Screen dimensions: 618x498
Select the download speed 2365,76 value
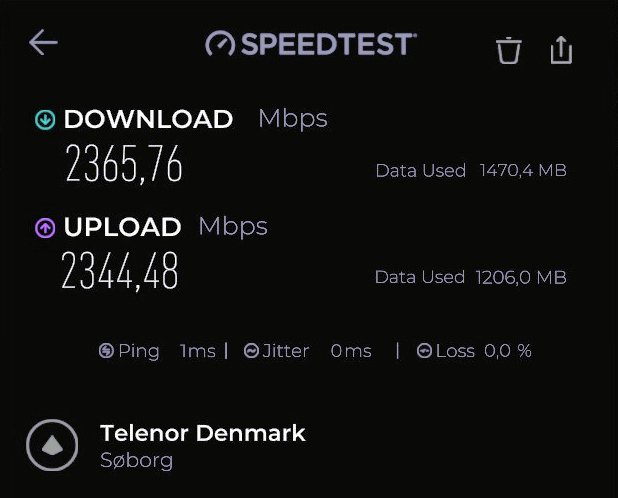click(x=124, y=165)
